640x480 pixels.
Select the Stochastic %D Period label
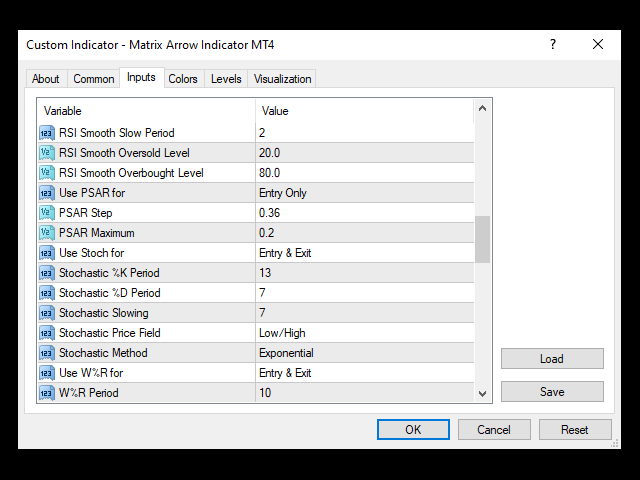tap(110, 293)
